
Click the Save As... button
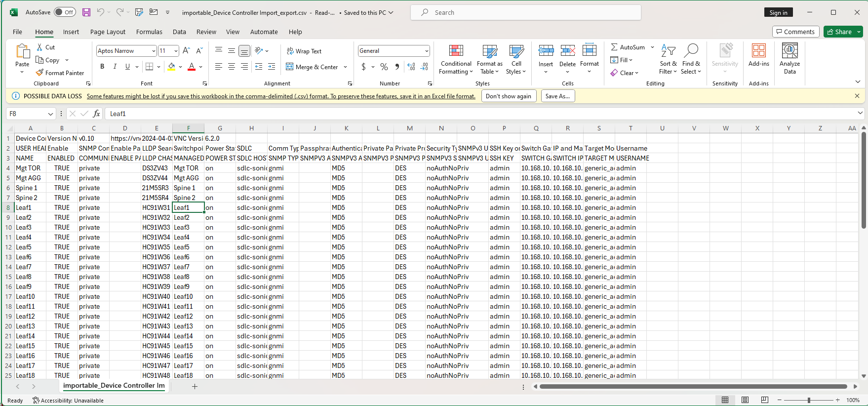[x=557, y=96]
